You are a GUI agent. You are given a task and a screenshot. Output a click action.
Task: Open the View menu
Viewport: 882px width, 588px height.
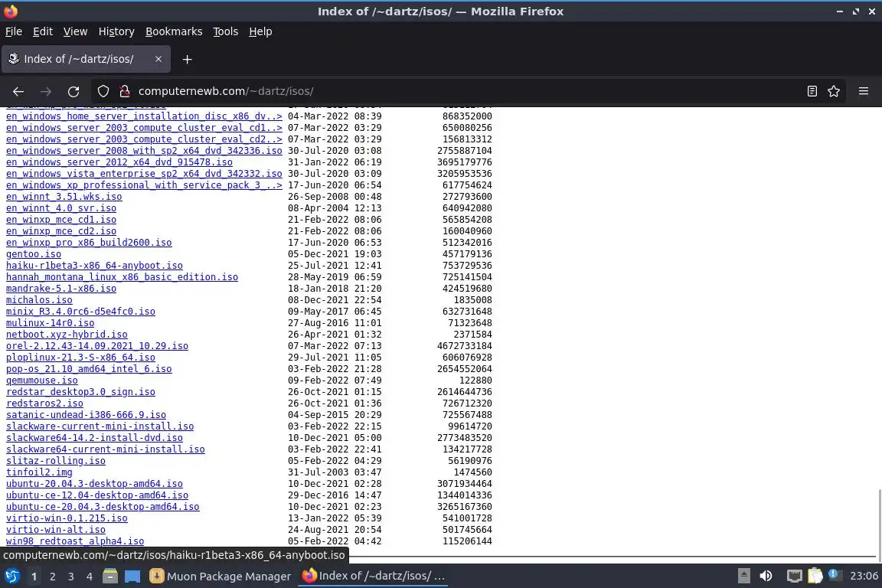(x=75, y=31)
